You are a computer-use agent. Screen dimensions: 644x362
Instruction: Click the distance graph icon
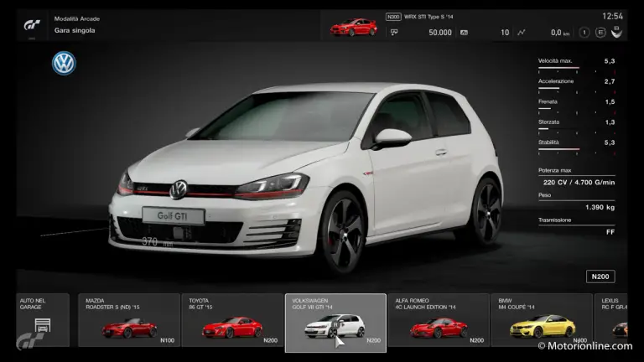coord(522,33)
